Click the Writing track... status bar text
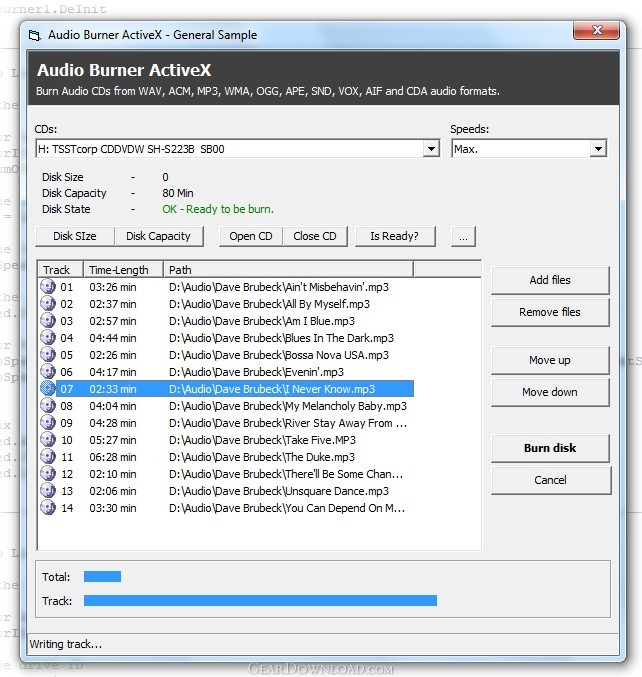 [x=66, y=644]
